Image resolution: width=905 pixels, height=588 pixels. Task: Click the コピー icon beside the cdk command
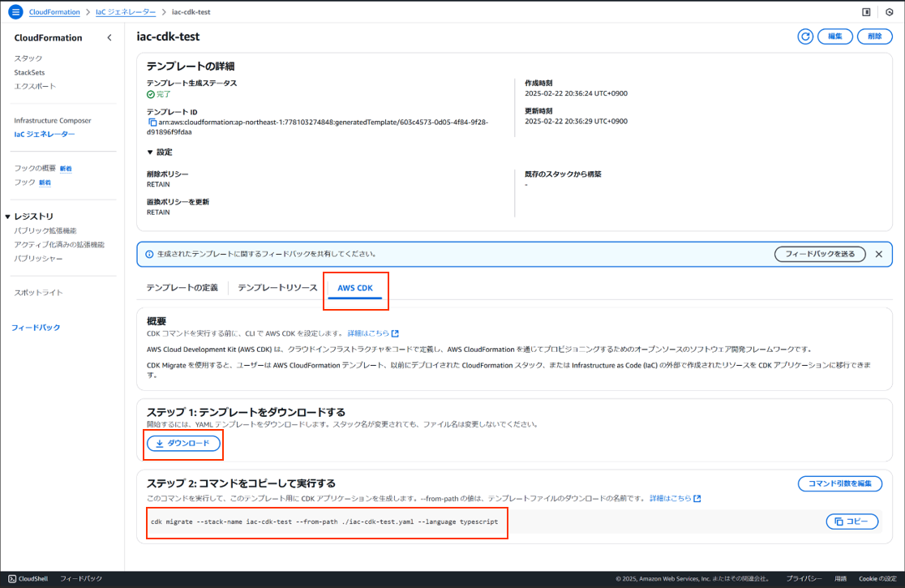(x=851, y=521)
